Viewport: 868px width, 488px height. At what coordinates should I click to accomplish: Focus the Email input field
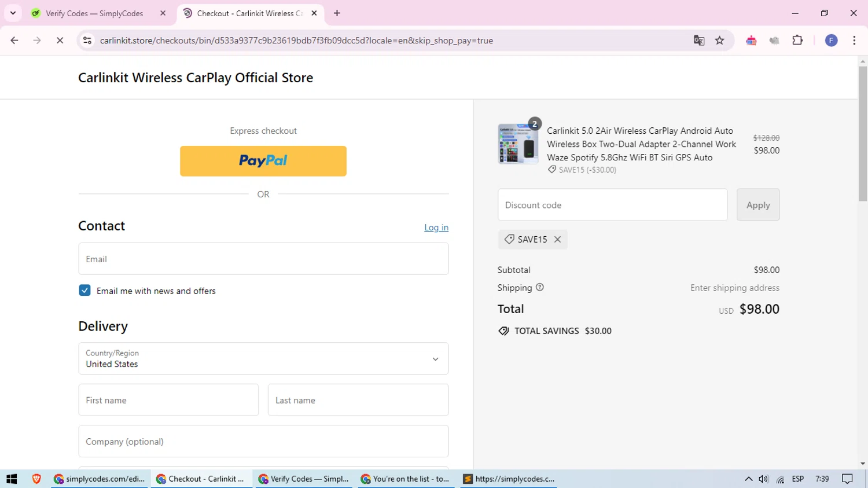[x=263, y=259]
